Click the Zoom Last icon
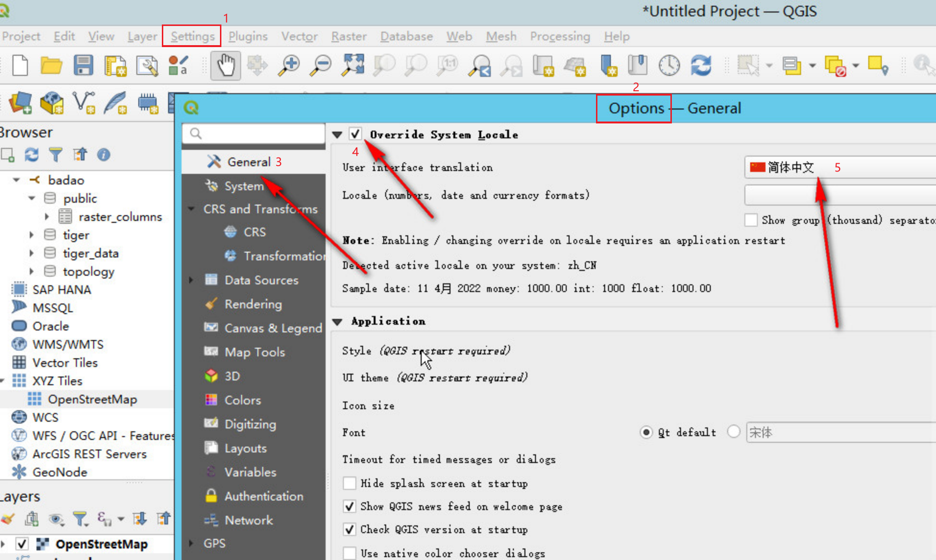 click(480, 66)
